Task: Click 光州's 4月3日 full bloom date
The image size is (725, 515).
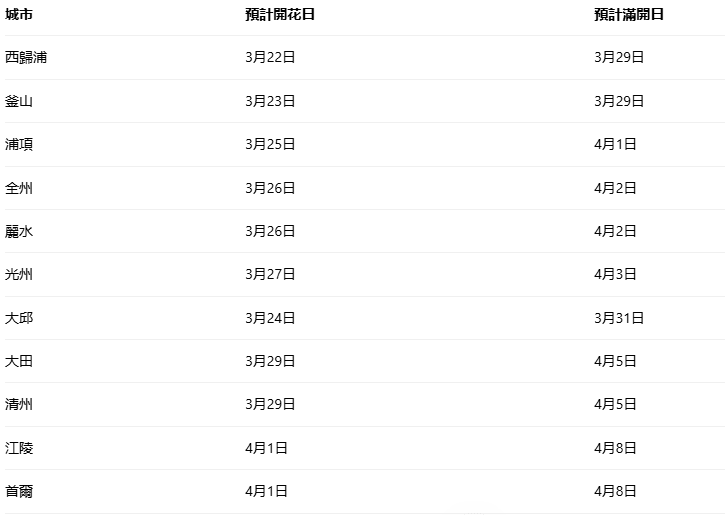Action: [615, 274]
